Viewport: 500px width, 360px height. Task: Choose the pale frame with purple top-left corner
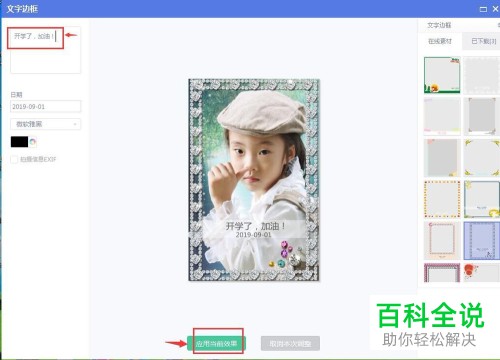click(442, 116)
